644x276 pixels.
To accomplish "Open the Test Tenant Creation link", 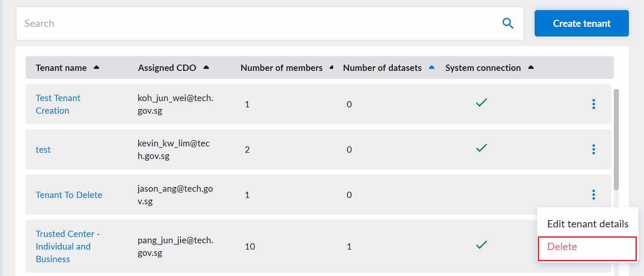I will (x=58, y=104).
